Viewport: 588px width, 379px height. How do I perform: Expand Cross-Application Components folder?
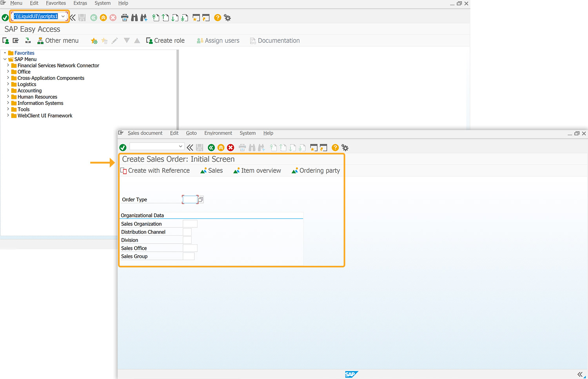8,78
